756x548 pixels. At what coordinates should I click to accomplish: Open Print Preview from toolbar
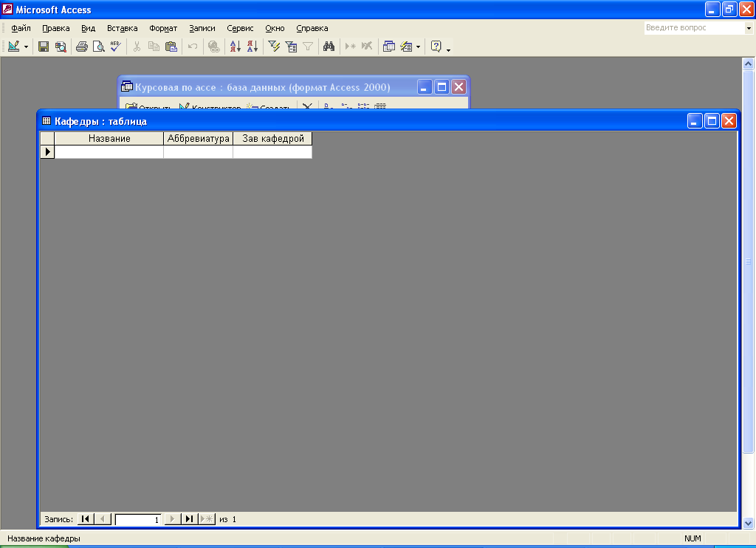click(x=98, y=47)
